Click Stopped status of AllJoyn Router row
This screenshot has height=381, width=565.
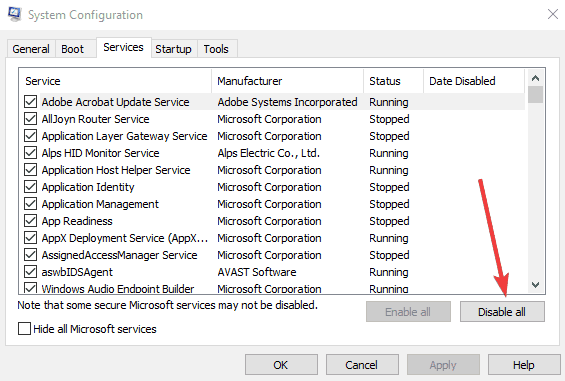click(389, 119)
